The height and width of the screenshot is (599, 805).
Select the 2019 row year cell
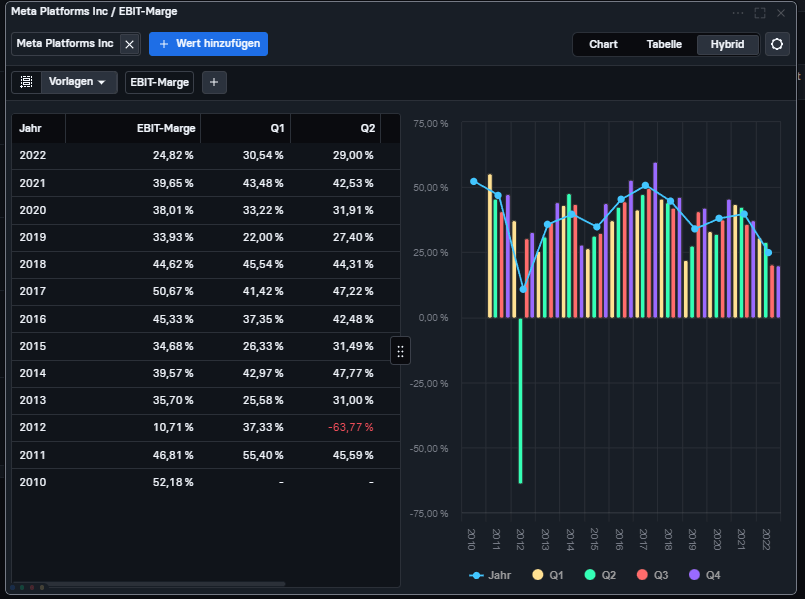pos(33,237)
